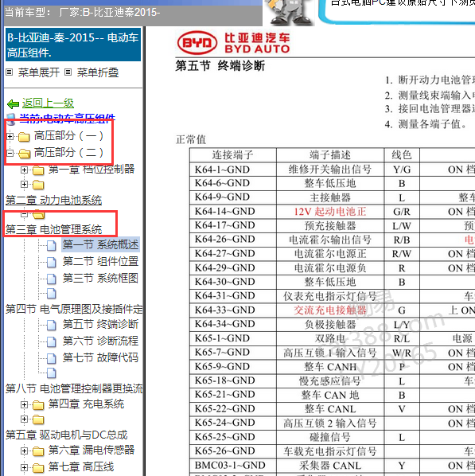Viewport: 475px width, 476px height.
Task: Click the 连接端子 column header
Action: pos(233,155)
